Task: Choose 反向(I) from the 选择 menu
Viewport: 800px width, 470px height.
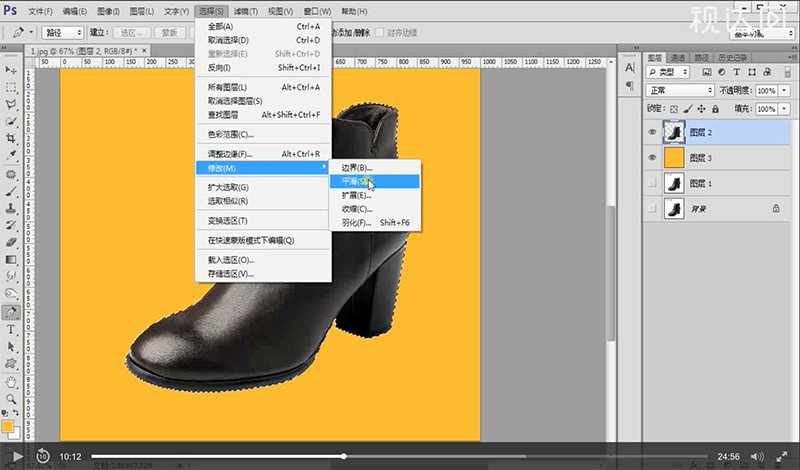Action: point(263,67)
